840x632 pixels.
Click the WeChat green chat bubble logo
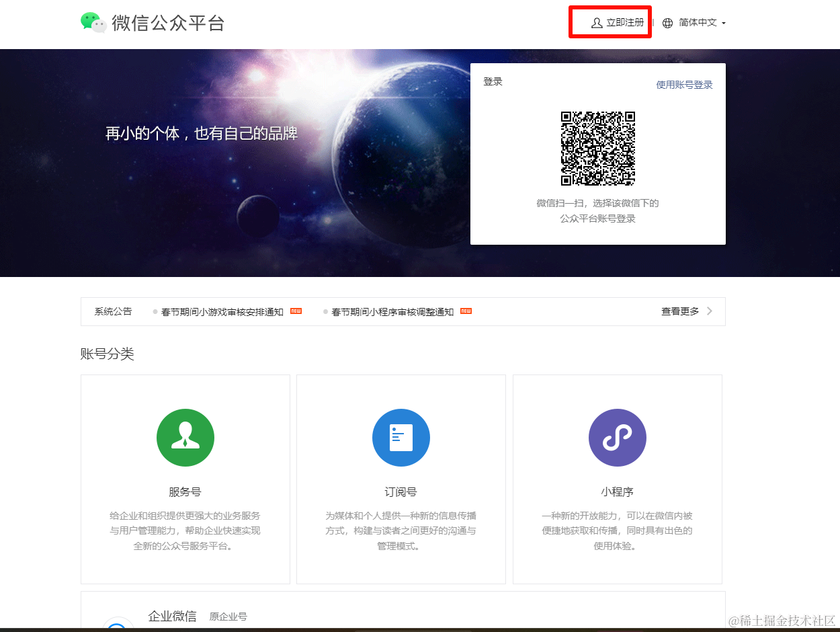pyautogui.click(x=93, y=22)
